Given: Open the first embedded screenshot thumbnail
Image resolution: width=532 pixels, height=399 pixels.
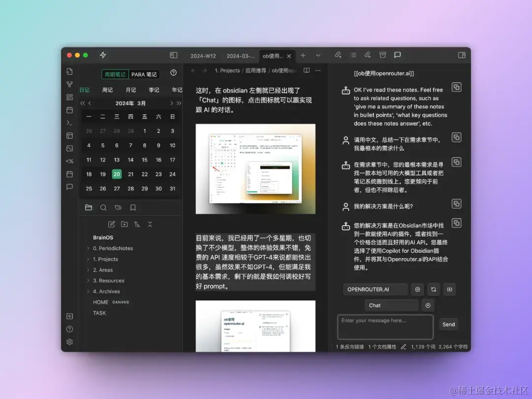Looking at the screenshot, I should click(x=256, y=169).
